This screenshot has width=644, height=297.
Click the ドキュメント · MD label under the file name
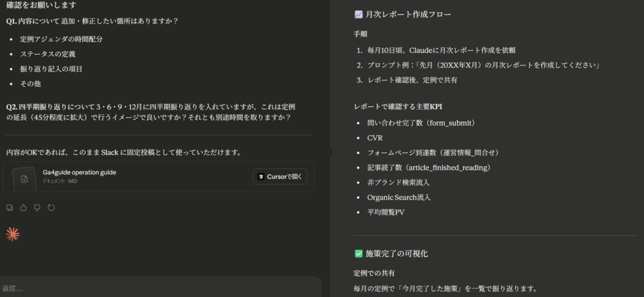click(60, 181)
